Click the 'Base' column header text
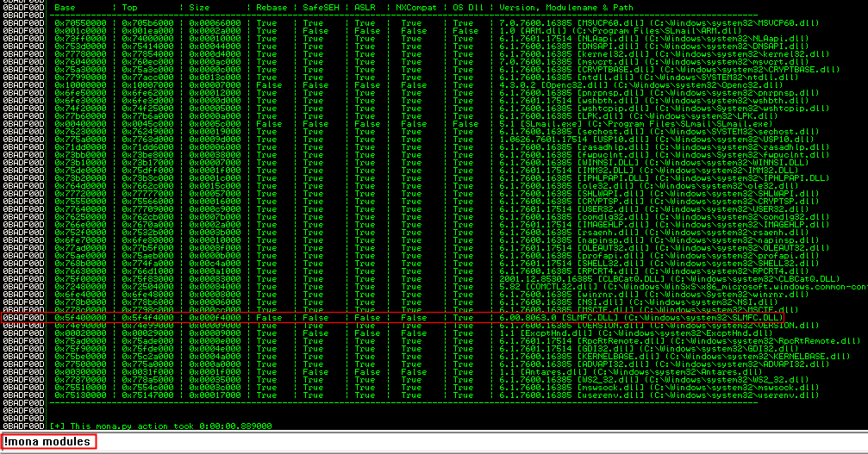This screenshot has width=868, height=454. pyautogui.click(x=65, y=8)
